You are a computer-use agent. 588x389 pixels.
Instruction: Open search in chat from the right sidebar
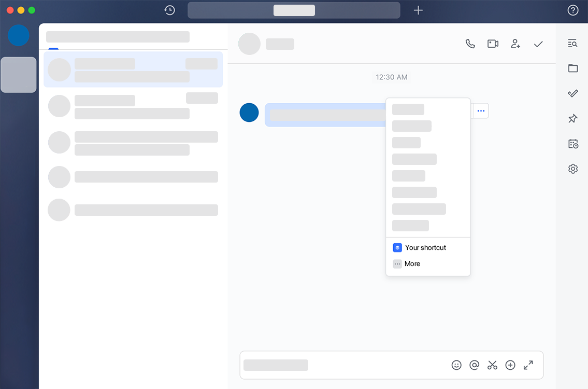[572, 43]
